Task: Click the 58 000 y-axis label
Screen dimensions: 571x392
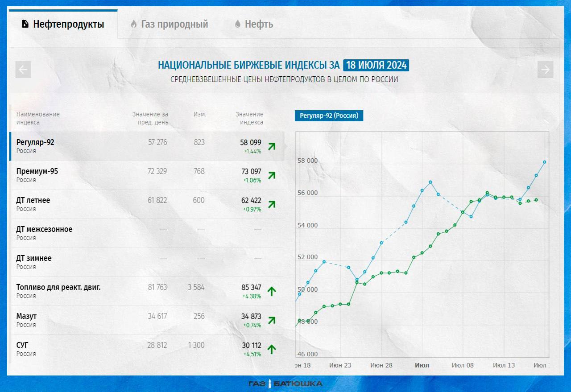Action: (308, 161)
